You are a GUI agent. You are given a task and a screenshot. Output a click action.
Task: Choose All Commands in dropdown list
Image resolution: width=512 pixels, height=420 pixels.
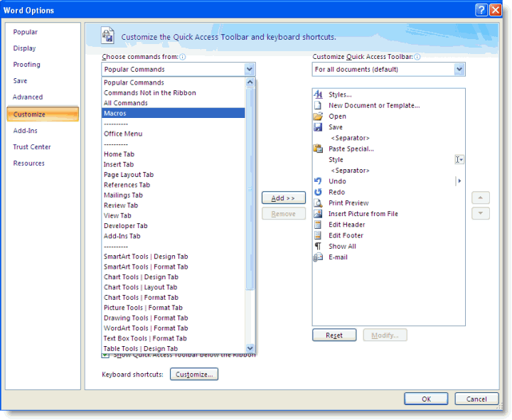point(174,103)
